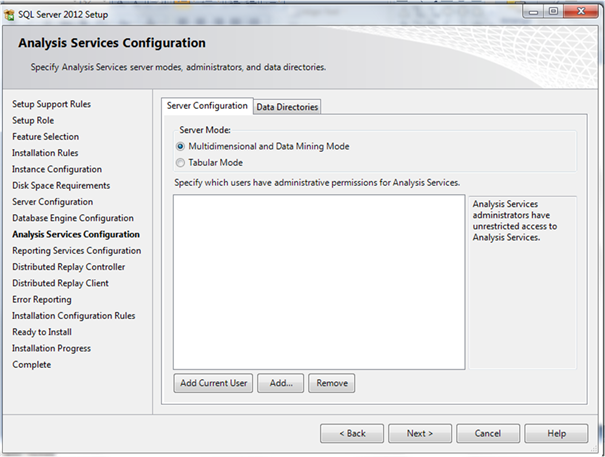This screenshot has width=605, height=457.
Task: Open Help for setup
Action: [556, 433]
